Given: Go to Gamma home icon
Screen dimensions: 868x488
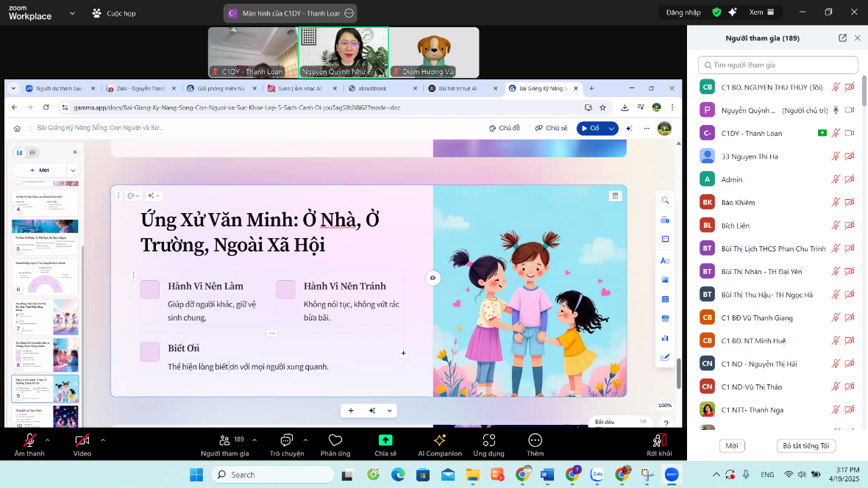Looking at the screenshot, I should pos(17,128).
